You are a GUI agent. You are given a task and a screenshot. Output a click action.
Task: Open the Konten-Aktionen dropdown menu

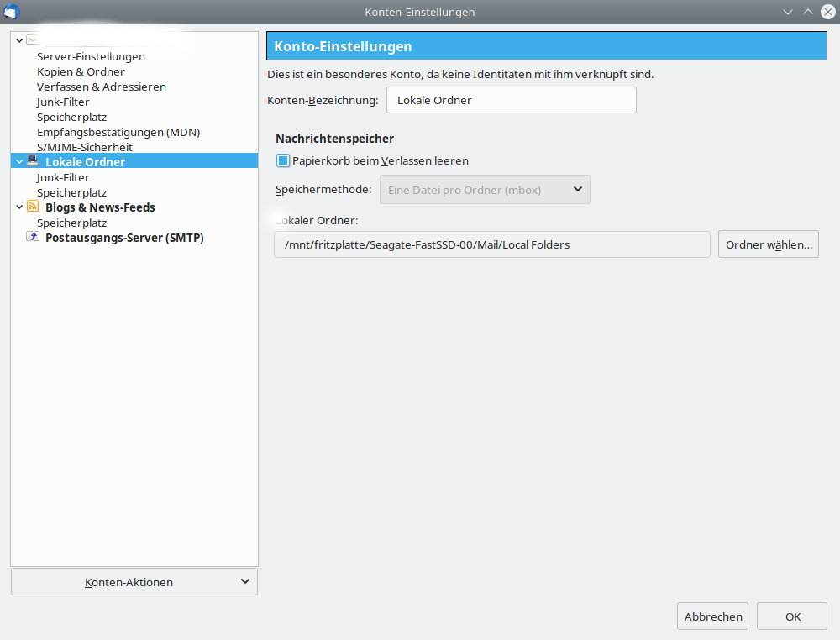click(134, 582)
